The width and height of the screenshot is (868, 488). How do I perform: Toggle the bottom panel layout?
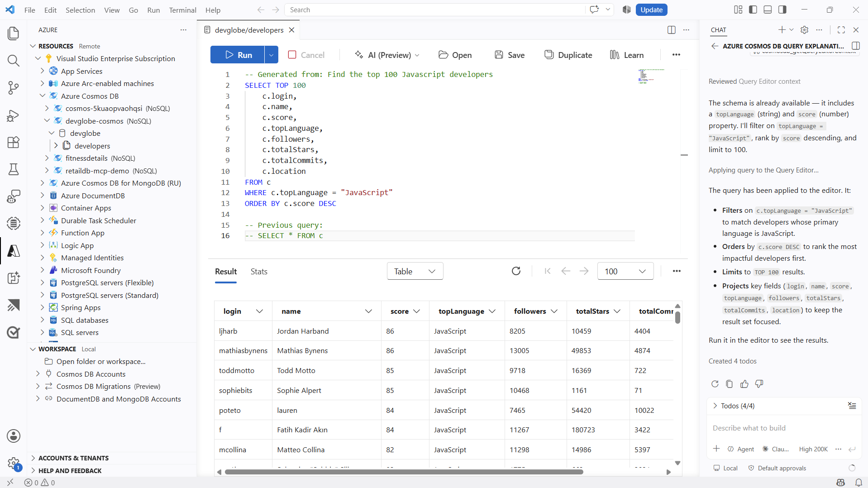tap(768, 10)
